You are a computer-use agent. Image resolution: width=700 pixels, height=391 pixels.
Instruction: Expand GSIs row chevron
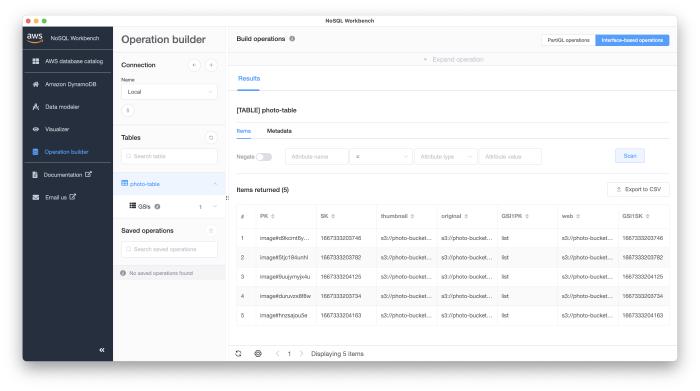pyautogui.click(x=215, y=207)
